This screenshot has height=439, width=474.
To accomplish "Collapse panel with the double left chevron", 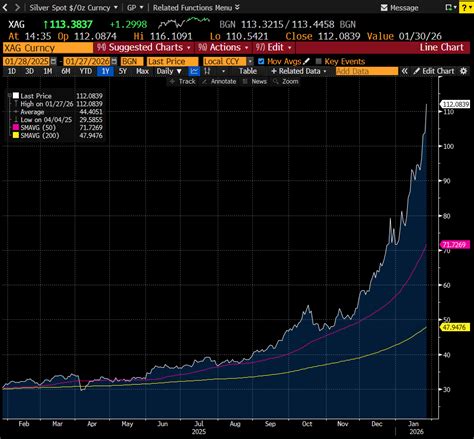I will pos(404,71).
